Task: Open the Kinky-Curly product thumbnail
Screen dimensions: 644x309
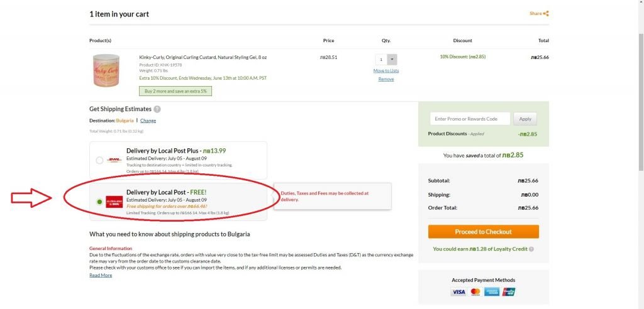Action: [x=106, y=70]
